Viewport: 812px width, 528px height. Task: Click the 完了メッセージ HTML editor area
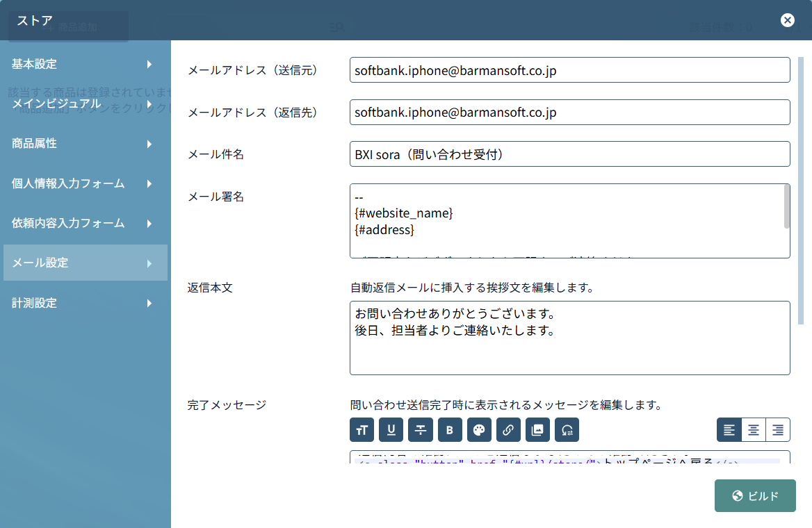coord(569,458)
